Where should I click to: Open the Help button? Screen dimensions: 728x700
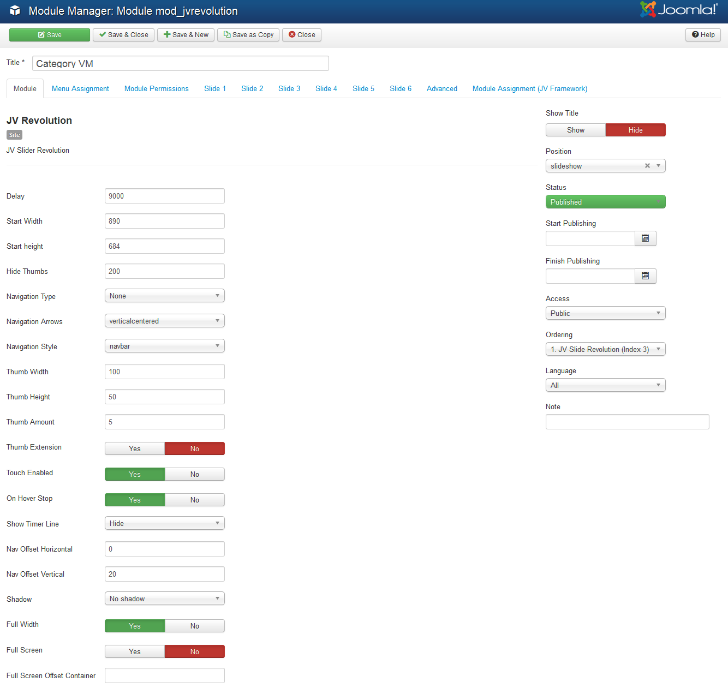pyautogui.click(x=703, y=35)
